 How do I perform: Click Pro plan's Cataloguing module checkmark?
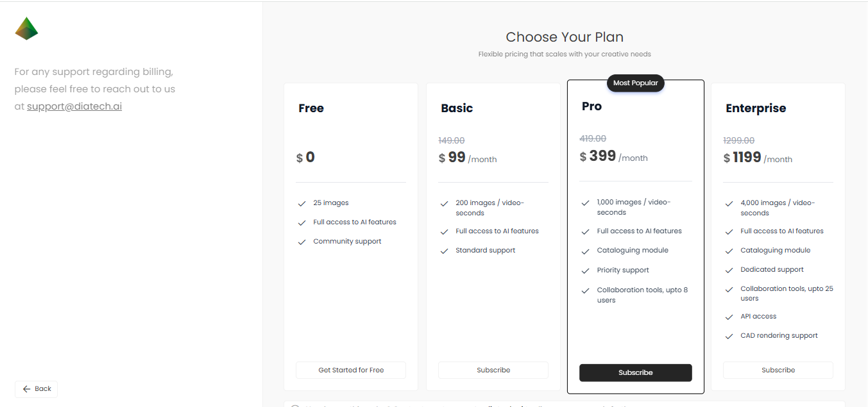585,251
